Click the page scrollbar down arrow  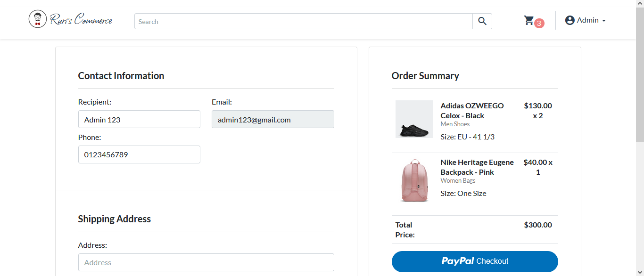(x=640, y=272)
